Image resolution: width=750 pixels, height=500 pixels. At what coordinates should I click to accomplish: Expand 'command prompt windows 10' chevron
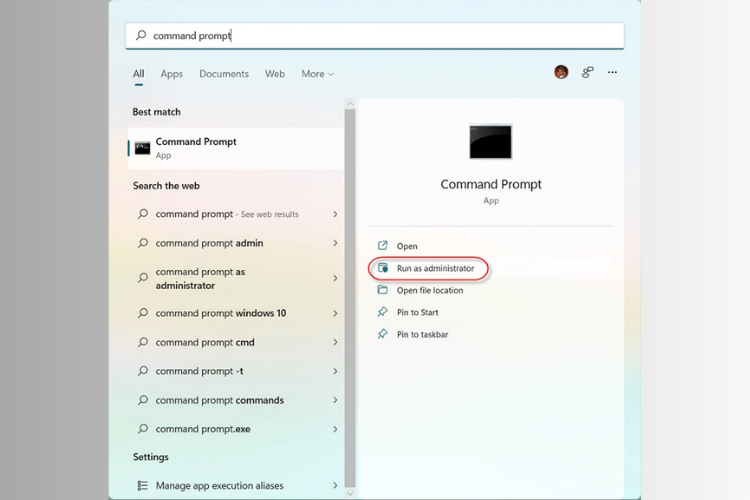335,313
